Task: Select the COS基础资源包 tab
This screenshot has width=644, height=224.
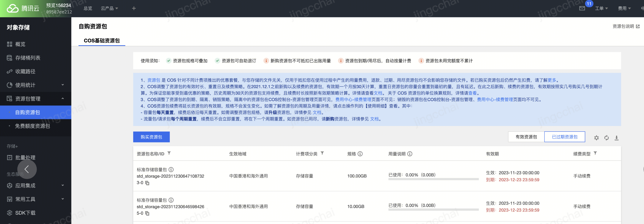Action: 102,41
